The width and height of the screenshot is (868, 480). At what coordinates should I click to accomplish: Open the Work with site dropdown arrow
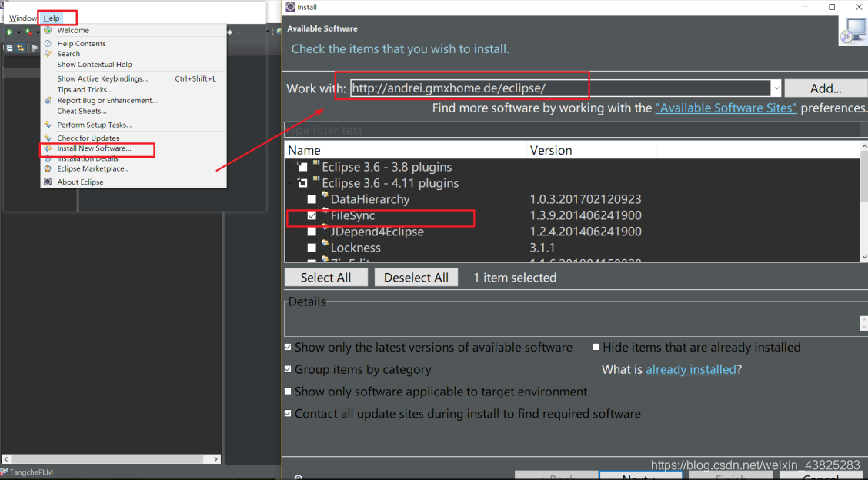click(x=776, y=88)
